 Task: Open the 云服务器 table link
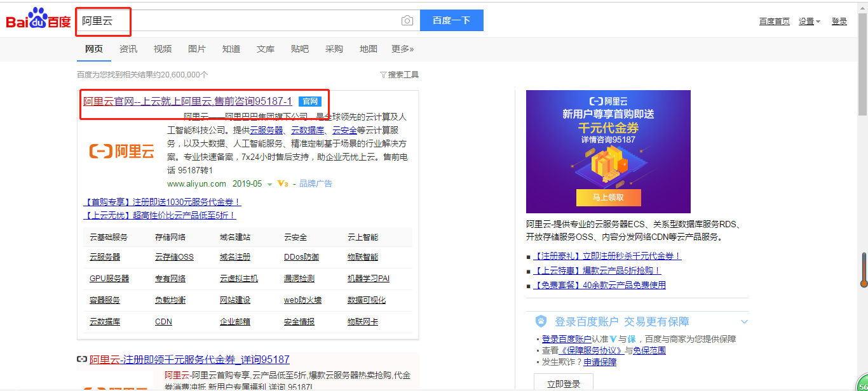(x=105, y=257)
